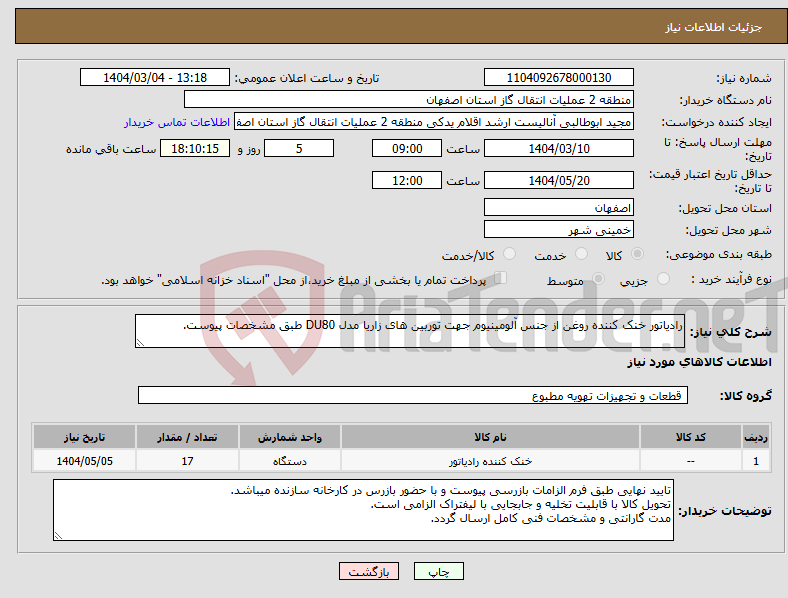
Task: Click the delivery province field اصفهان
Action: [x=559, y=208]
